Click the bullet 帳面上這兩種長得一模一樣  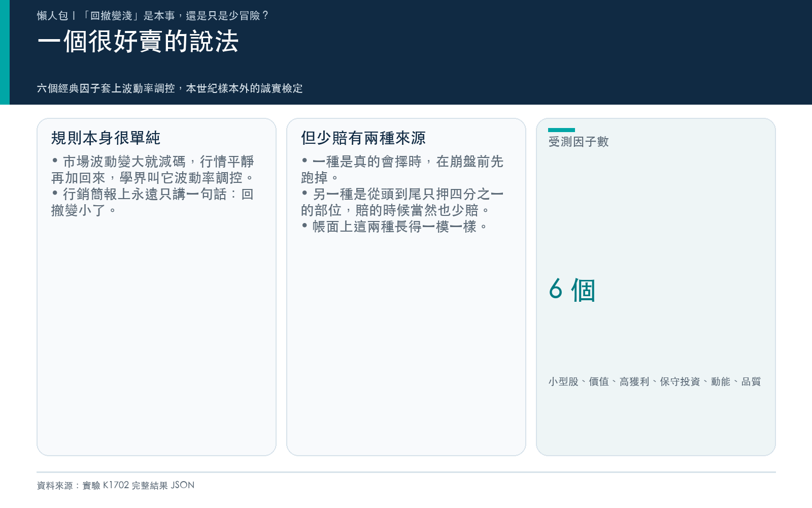(x=394, y=227)
